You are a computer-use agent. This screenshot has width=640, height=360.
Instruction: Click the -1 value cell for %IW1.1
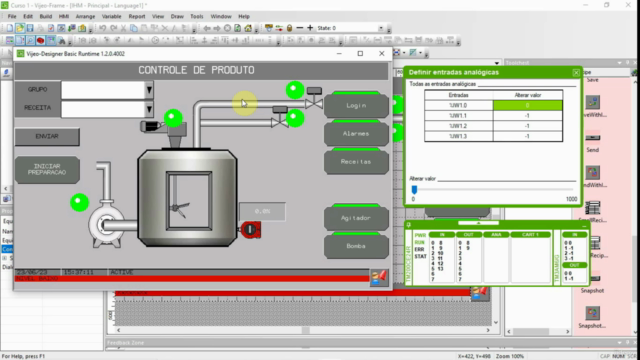click(528, 116)
